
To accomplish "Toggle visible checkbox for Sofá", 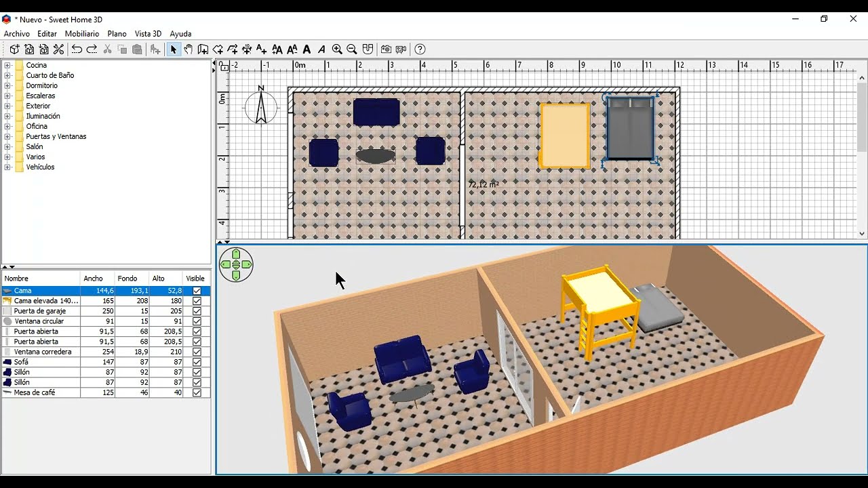I will [x=197, y=362].
